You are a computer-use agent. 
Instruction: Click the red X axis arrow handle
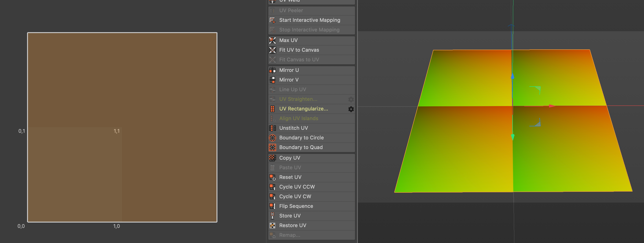(x=552, y=106)
